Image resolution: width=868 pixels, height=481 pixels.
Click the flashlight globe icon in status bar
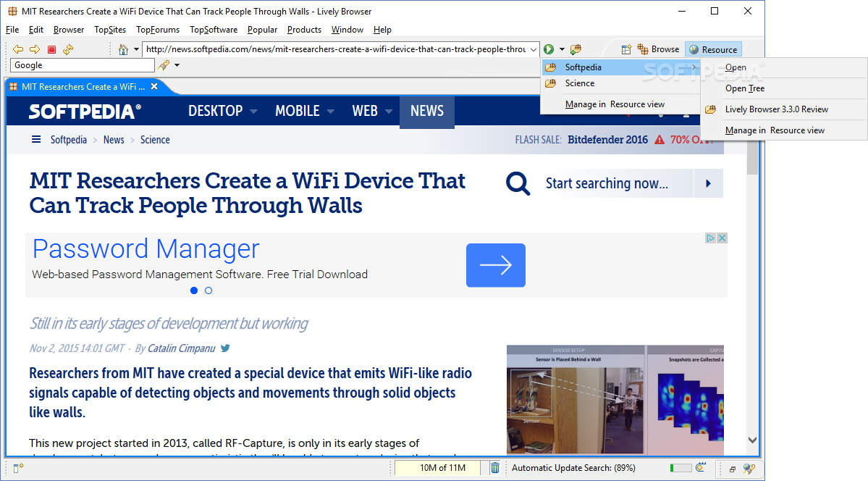coord(749,469)
